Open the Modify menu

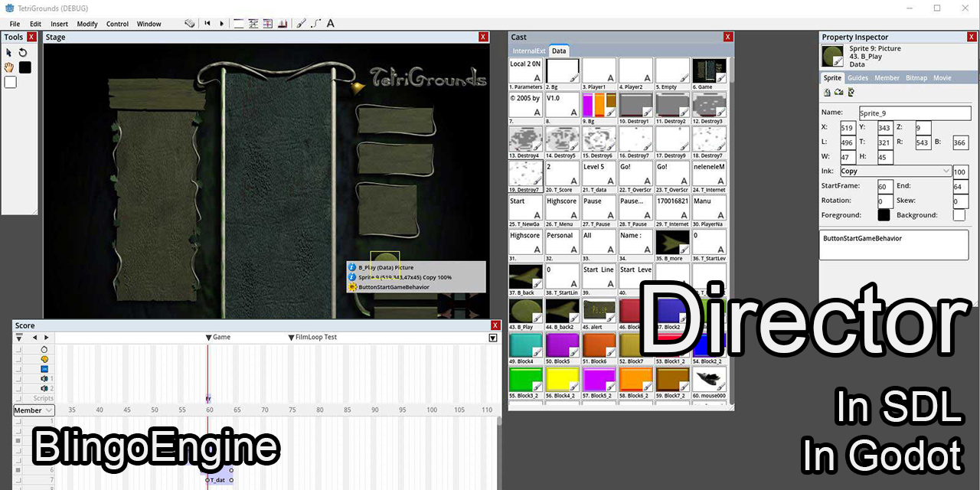[x=87, y=24]
